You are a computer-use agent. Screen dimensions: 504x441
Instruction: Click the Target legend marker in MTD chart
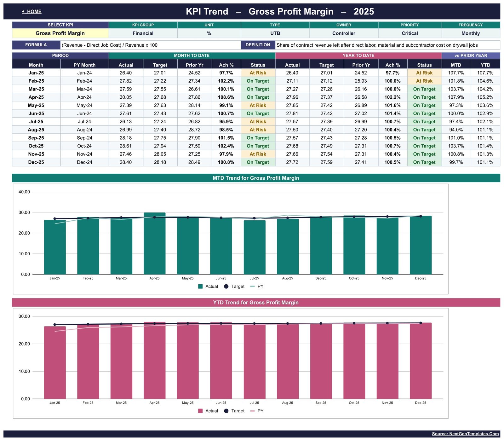(x=226, y=286)
